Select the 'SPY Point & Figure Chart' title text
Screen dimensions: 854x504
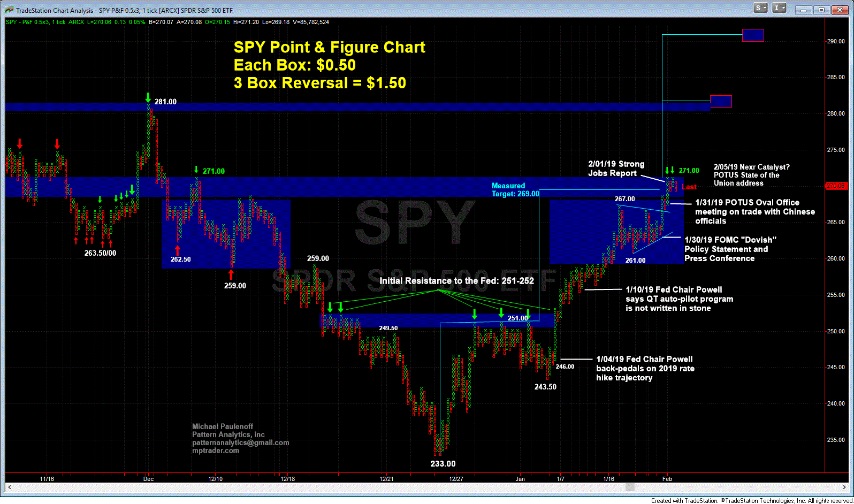click(x=330, y=47)
